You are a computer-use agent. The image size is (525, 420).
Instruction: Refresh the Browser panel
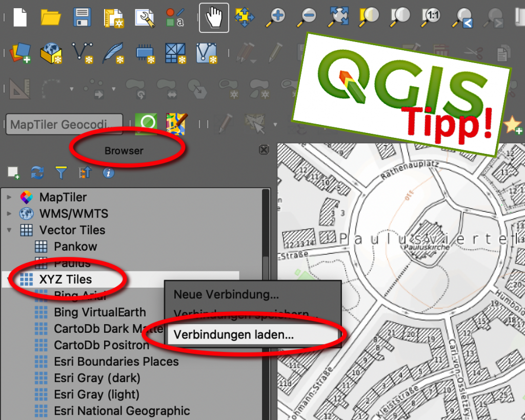click(37, 173)
